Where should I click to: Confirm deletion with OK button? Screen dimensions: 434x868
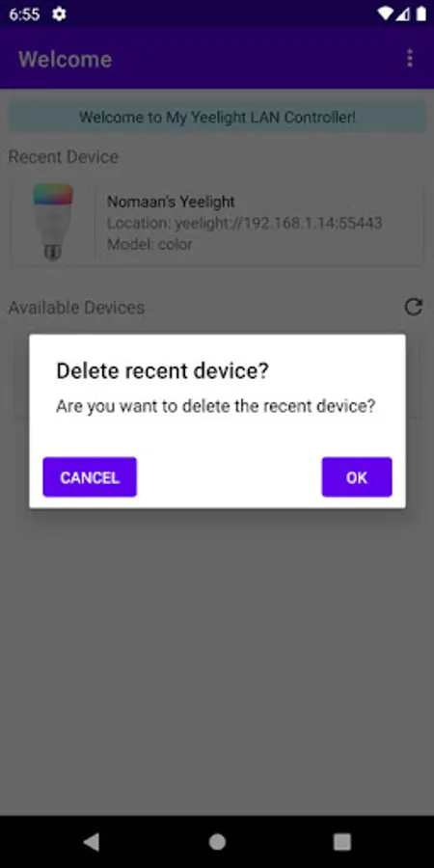pos(357,477)
